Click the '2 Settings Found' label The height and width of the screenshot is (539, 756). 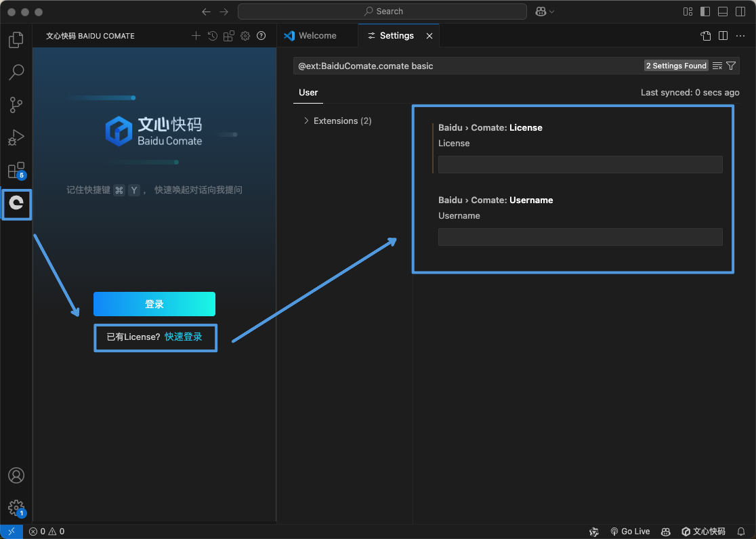[x=676, y=66]
